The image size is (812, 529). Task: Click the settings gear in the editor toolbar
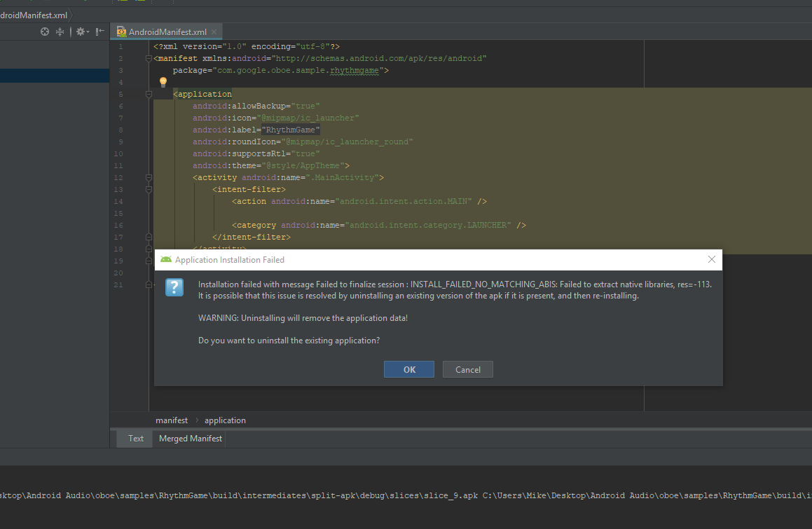[80, 31]
